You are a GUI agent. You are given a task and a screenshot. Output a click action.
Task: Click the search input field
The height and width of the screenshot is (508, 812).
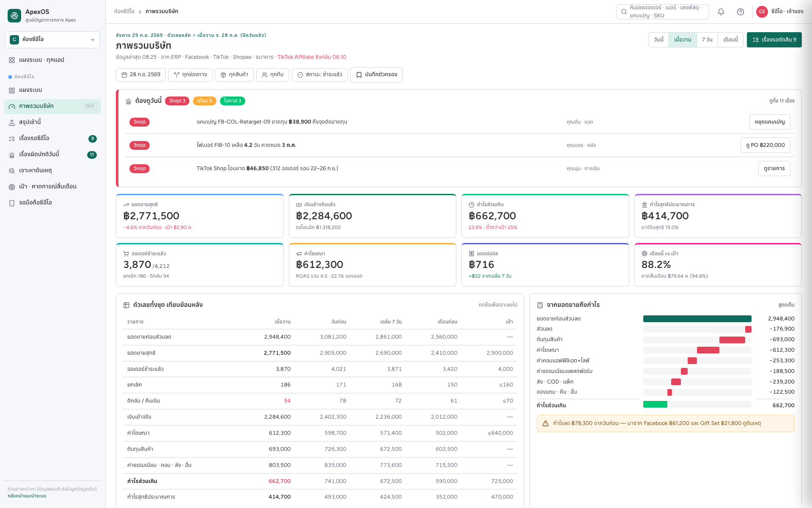coord(663,12)
